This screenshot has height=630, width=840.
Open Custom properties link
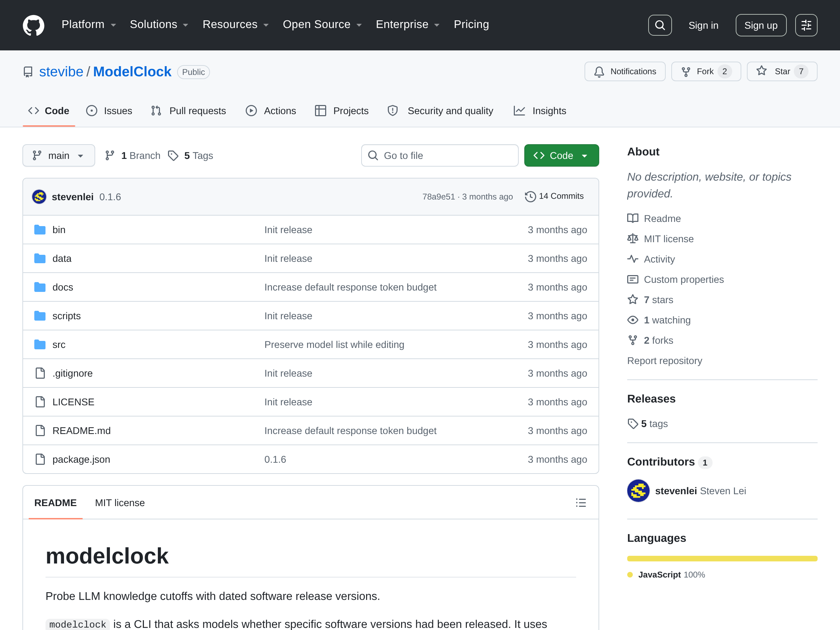coord(675,280)
